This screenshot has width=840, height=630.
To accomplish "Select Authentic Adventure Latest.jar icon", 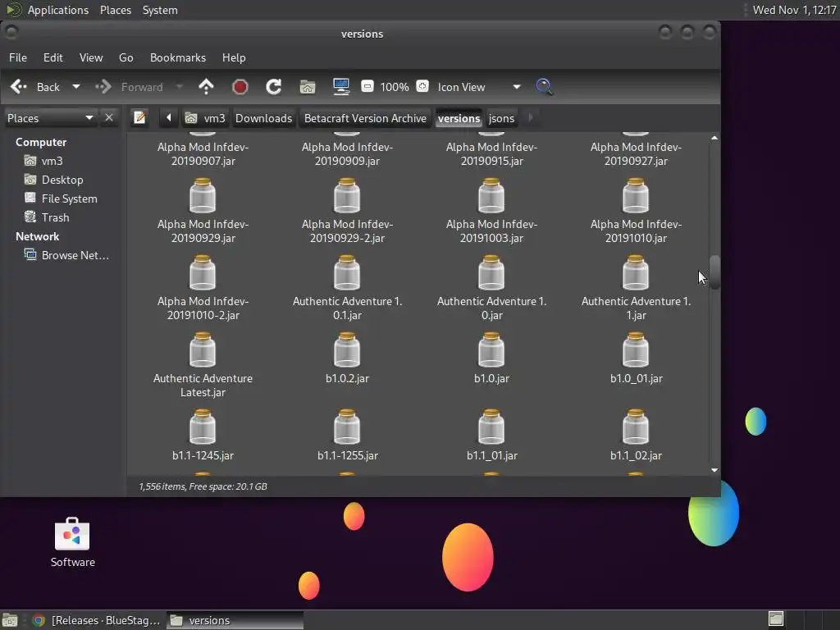I will pyautogui.click(x=203, y=349).
